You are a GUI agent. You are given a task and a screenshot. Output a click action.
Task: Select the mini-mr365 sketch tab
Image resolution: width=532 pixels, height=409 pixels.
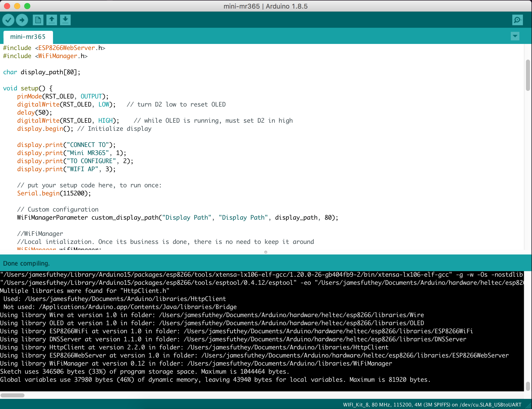click(28, 37)
